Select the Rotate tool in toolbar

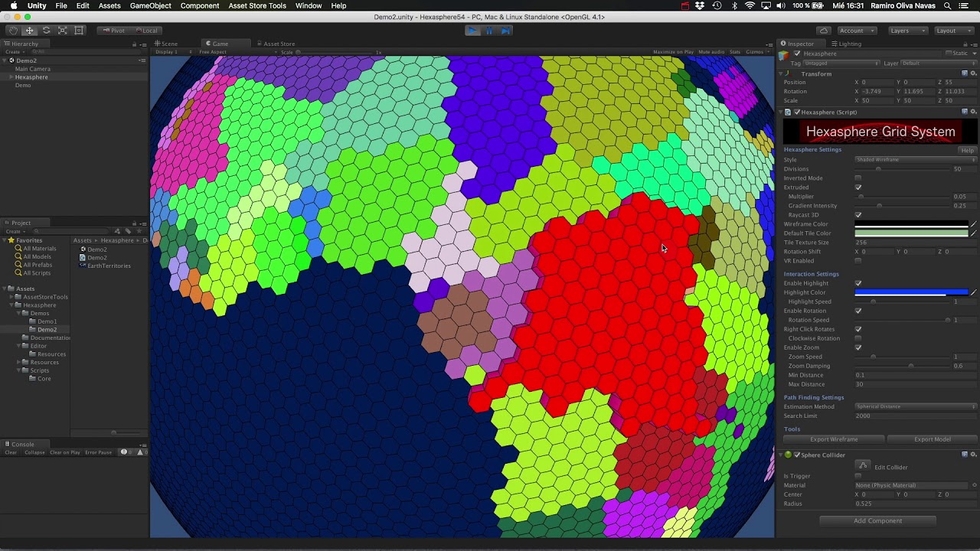coord(46,31)
